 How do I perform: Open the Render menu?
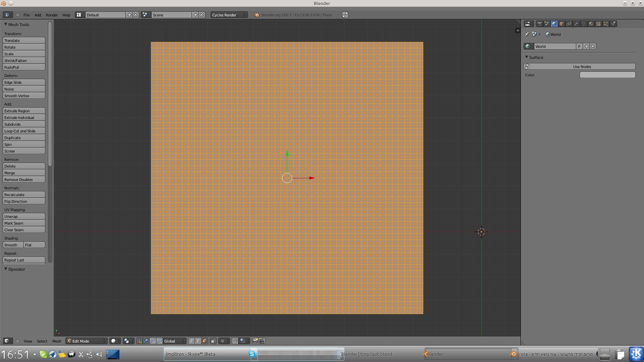(52, 15)
